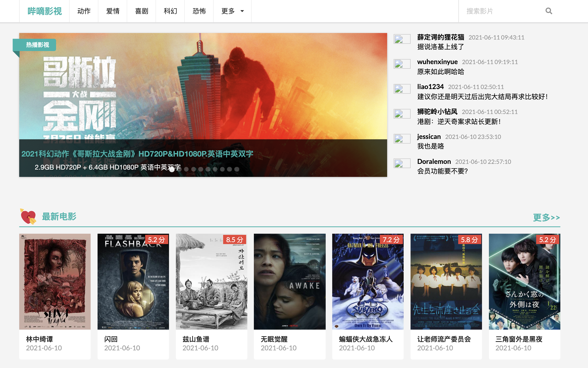Click Doralemon's avatar image
This screenshot has height=368, width=588.
click(x=402, y=163)
